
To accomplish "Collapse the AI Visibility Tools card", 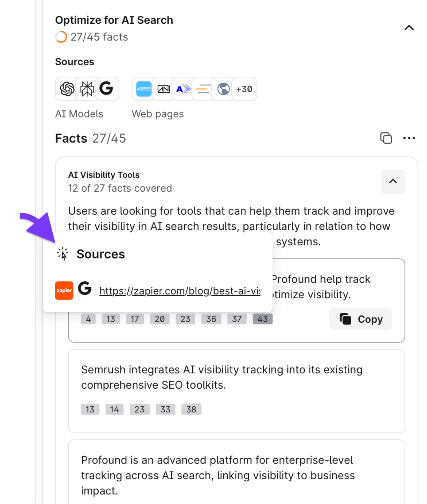I will 393,181.
